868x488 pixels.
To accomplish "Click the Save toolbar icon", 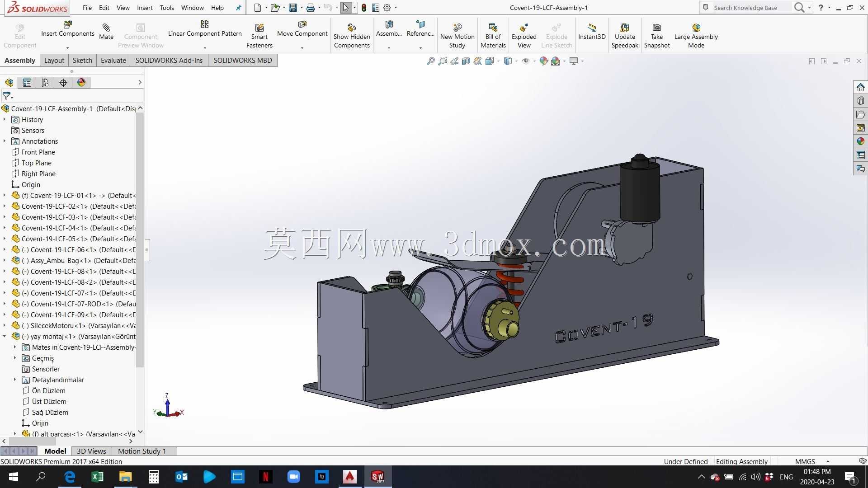I will (x=293, y=8).
